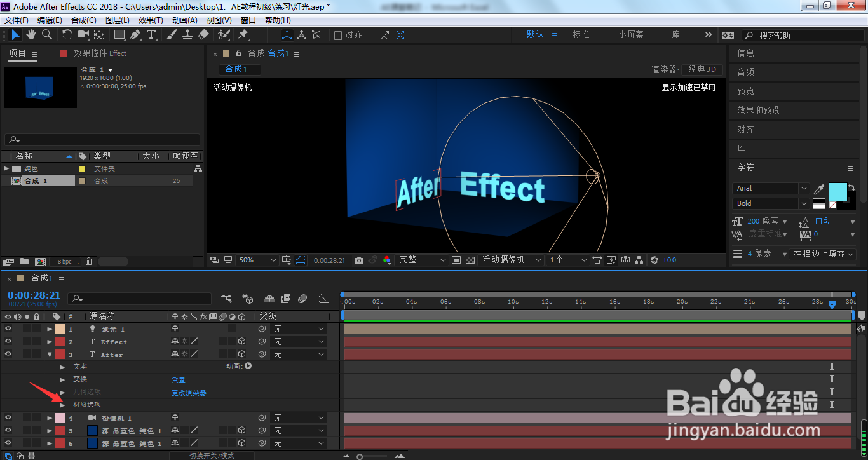
Task: Open Graph Editor in timeline
Action: (x=324, y=298)
